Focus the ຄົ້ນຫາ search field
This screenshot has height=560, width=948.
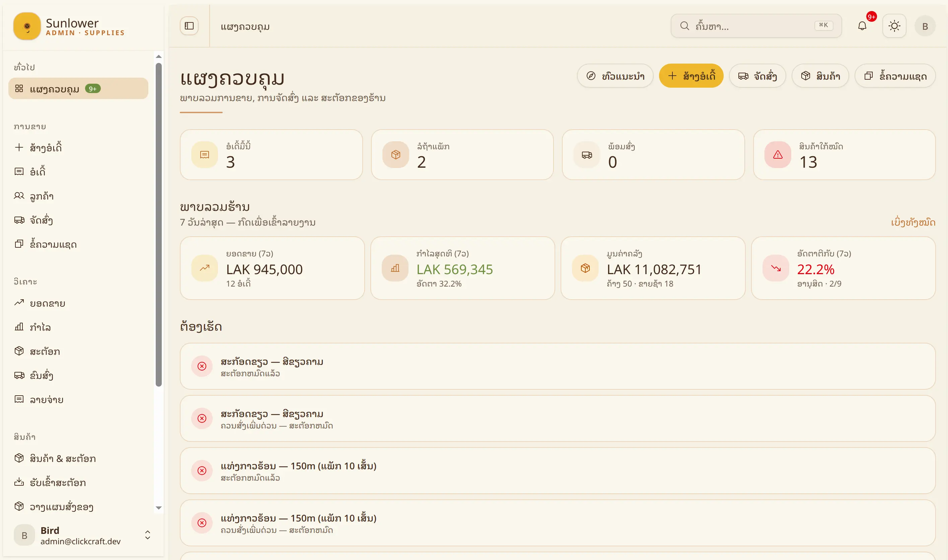(x=756, y=26)
